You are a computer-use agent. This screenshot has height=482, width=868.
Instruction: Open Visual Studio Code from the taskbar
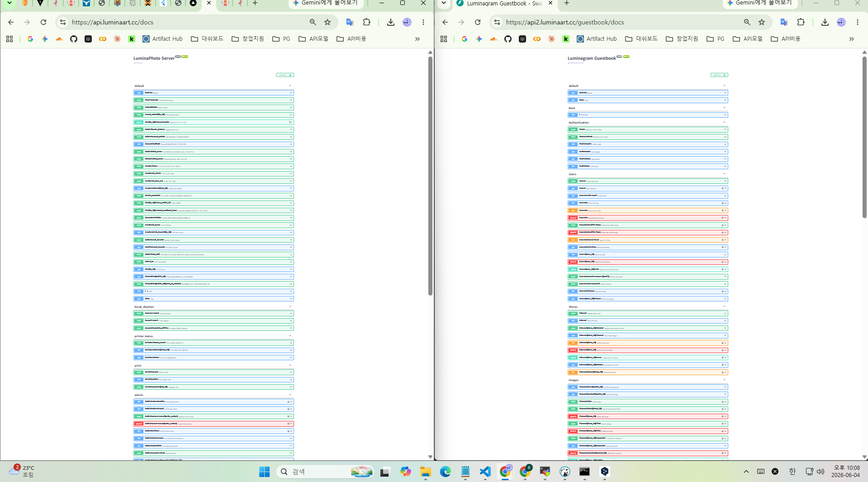(x=485, y=472)
